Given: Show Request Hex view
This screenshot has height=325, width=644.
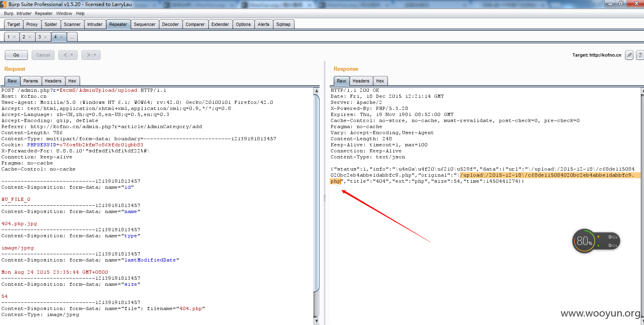Looking at the screenshot, I should coord(72,81).
